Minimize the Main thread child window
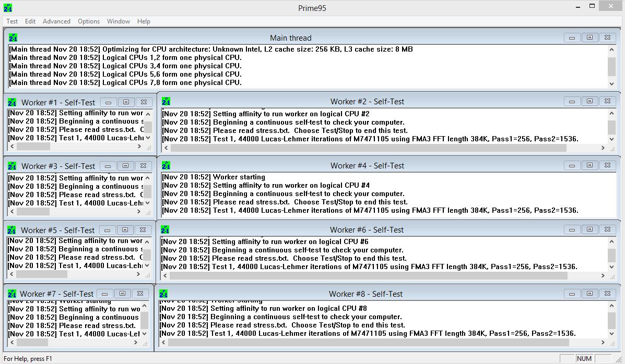Viewport: 625px width, 364px height. tap(572, 38)
